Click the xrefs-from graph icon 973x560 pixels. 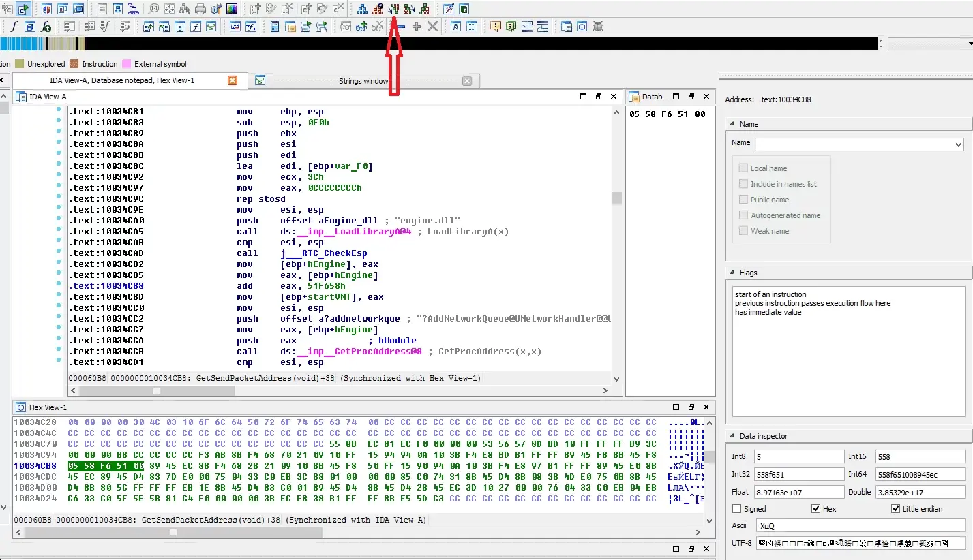(x=409, y=9)
